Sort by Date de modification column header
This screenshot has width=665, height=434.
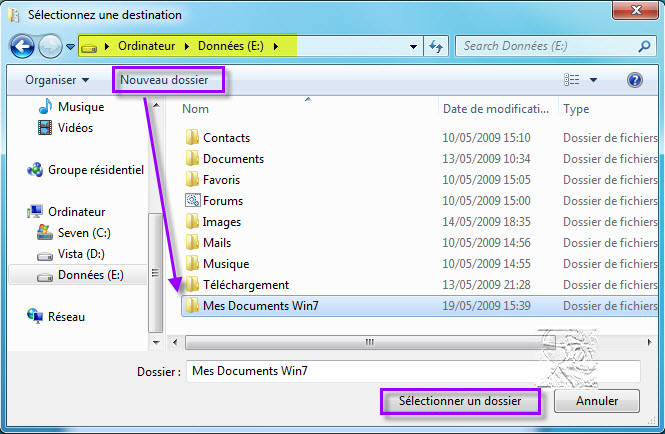(x=497, y=109)
